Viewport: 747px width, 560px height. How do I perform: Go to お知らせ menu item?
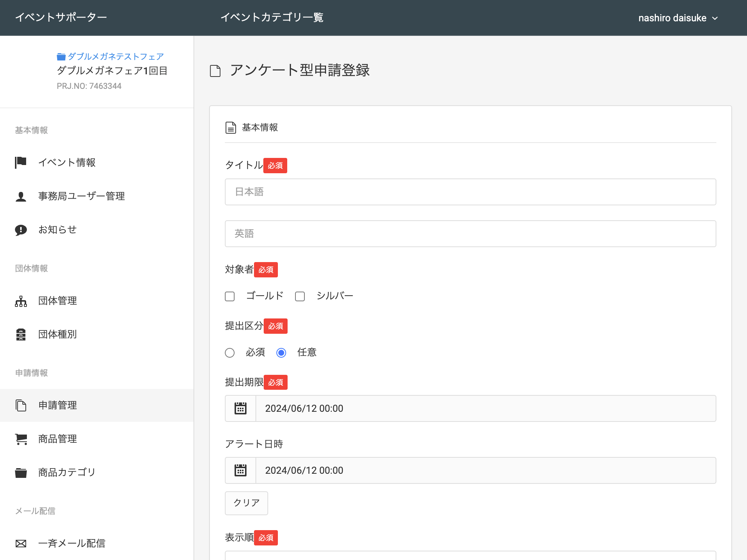97,230
